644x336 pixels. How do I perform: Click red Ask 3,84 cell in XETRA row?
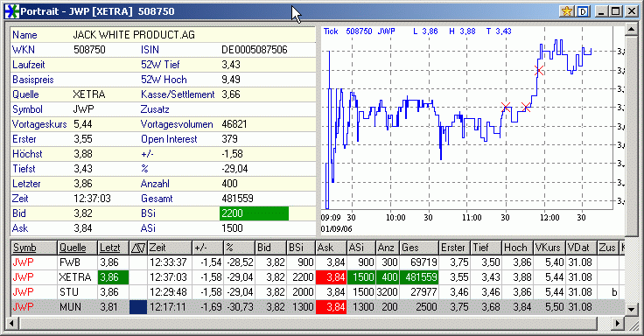331,277
